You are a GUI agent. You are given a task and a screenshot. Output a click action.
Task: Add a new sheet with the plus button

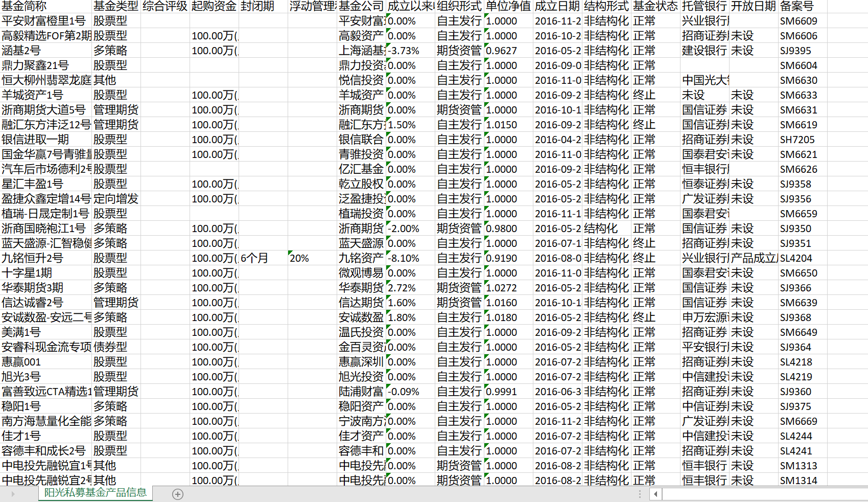(x=178, y=494)
